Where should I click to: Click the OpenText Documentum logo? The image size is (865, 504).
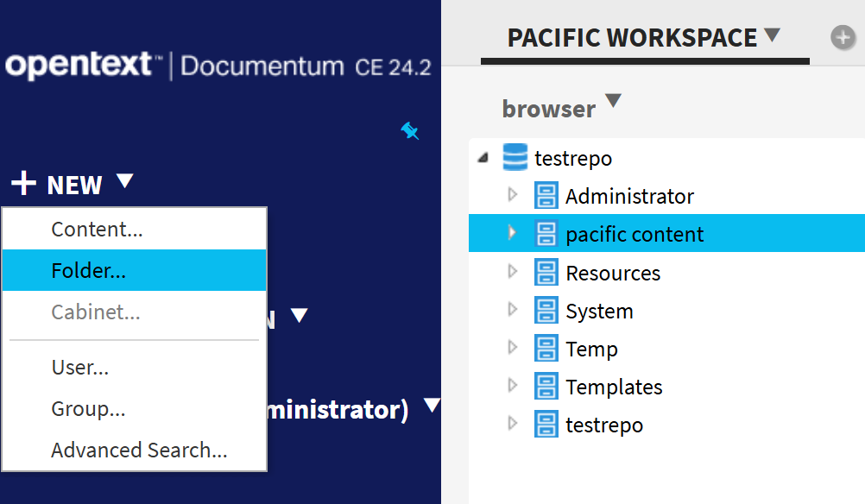coord(218,65)
